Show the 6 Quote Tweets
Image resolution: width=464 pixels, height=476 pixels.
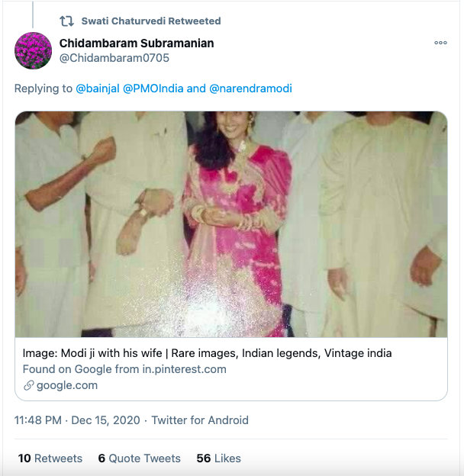click(139, 458)
